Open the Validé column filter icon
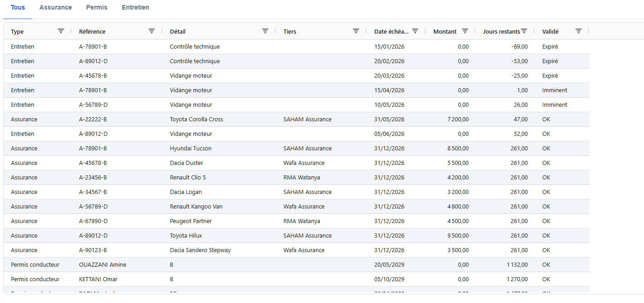The image size is (644, 303). [x=579, y=31]
